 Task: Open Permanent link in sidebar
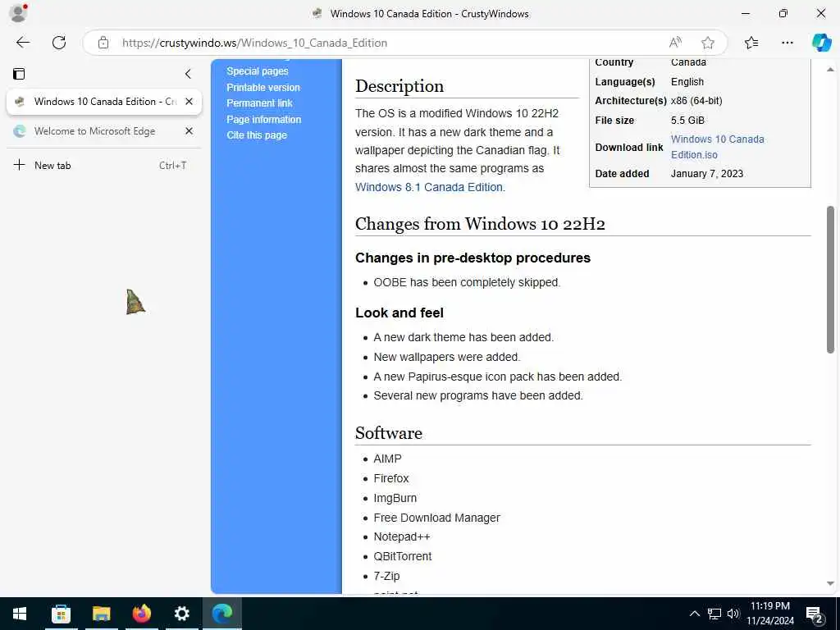coord(259,103)
